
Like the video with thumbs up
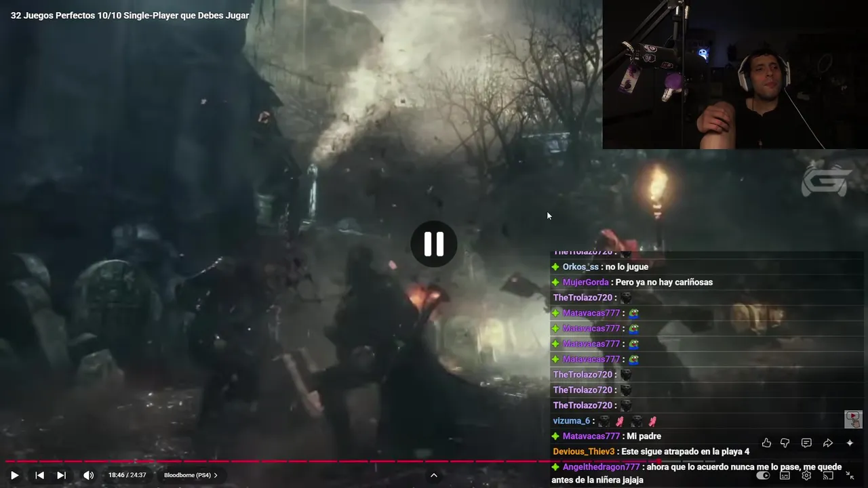766,443
